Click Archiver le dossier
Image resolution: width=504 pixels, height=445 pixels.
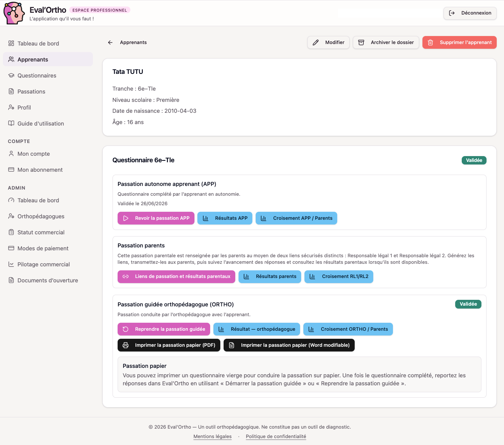386,43
